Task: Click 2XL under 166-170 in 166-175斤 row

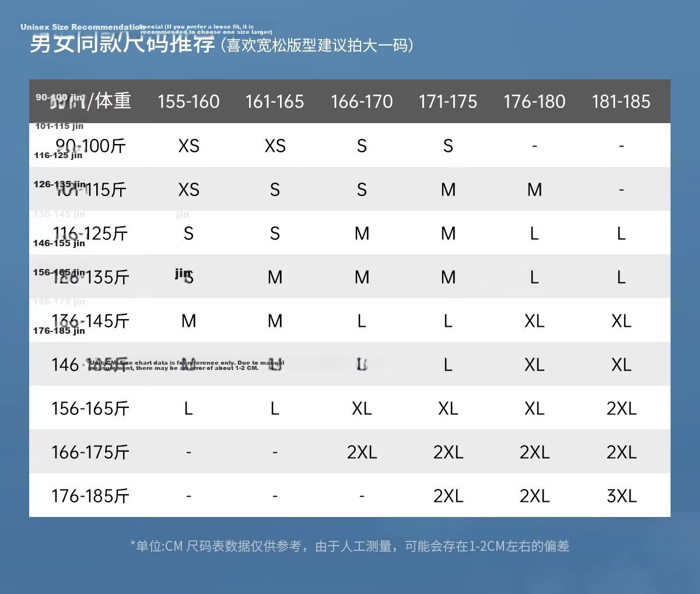Action: click(362, 452)
